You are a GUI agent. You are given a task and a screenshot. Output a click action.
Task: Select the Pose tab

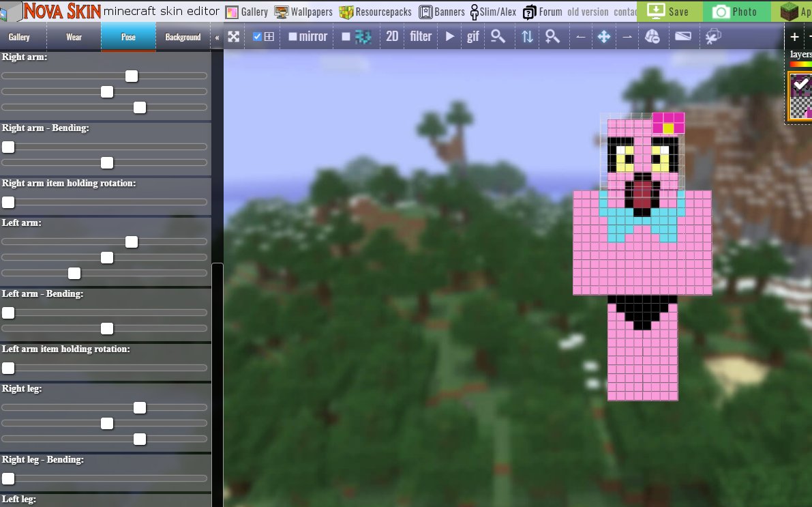click(x=128, y=37)
